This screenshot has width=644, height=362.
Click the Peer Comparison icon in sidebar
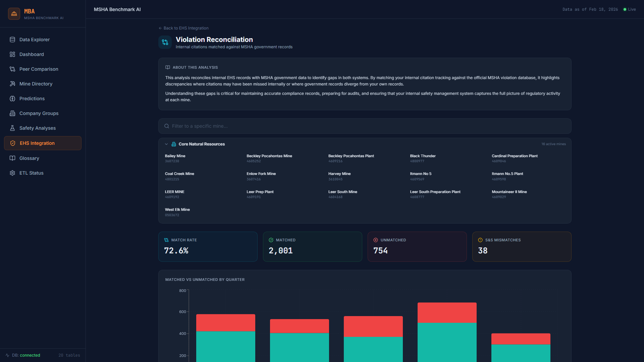click(x=12, y=69)
